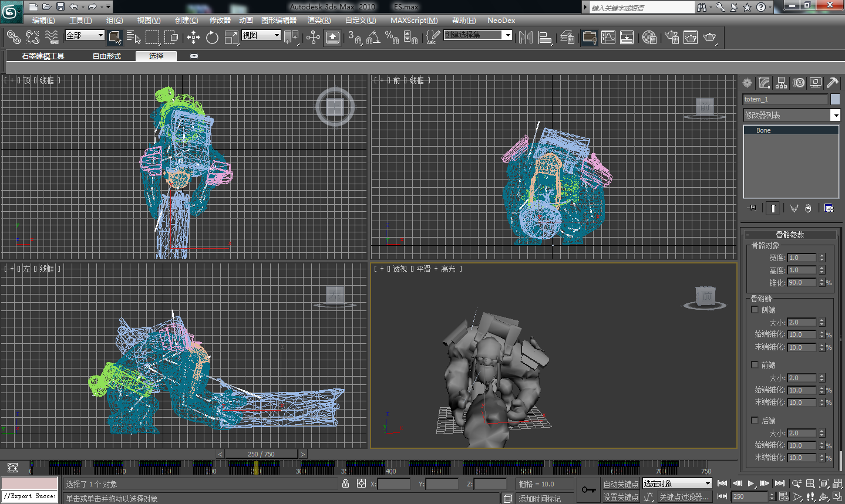The width and height of the screenshot is (845, 504).
Task: Open the Curve Editor icon
Action: click(608, 38)
